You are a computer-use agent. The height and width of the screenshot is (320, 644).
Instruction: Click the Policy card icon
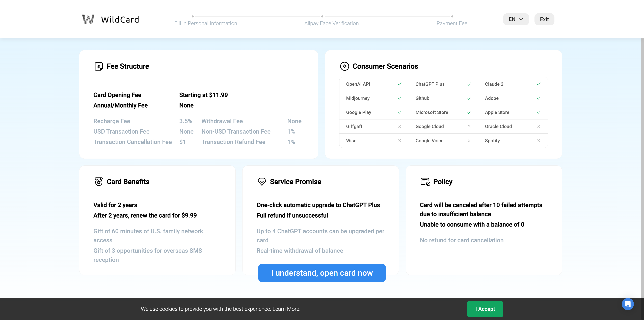pyautogui.click(x=425, y=182)
